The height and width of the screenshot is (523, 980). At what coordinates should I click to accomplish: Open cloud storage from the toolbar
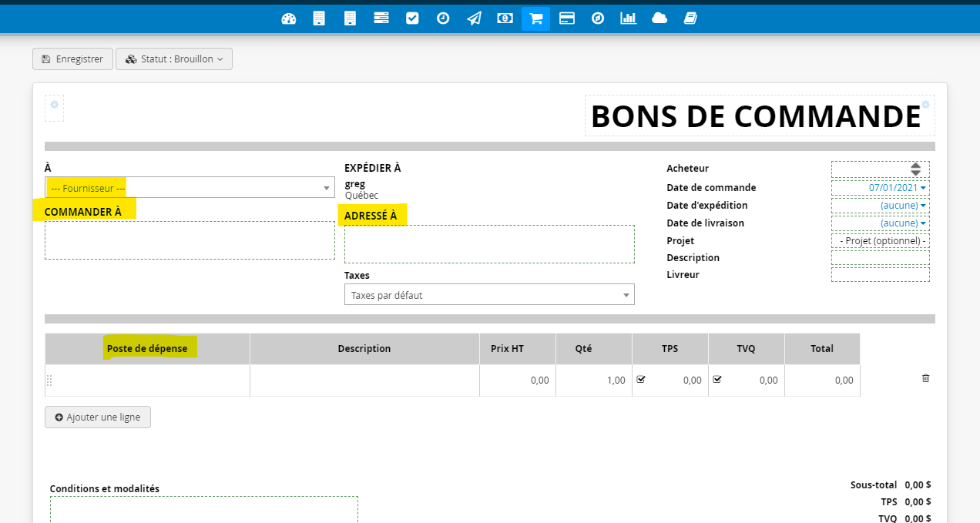coord(659,18)
